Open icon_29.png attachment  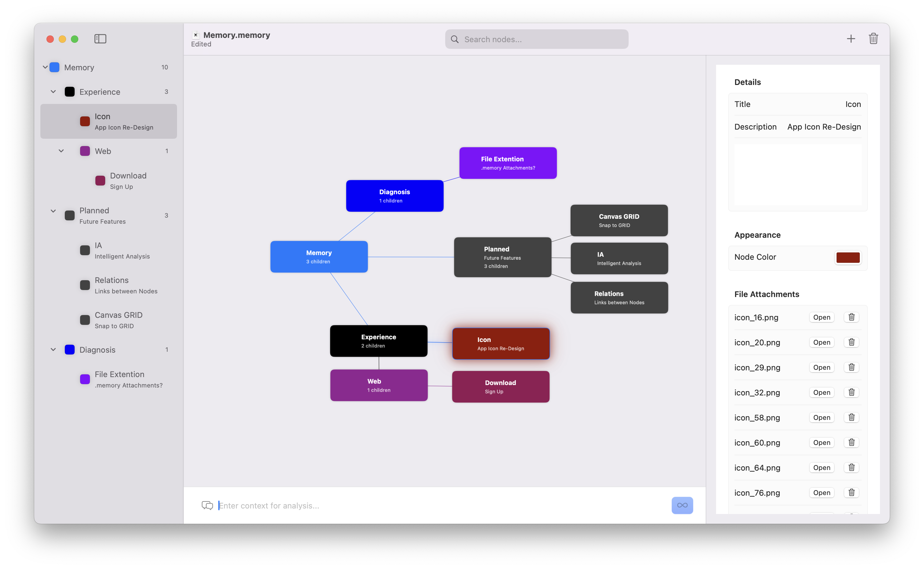[821, 367]
